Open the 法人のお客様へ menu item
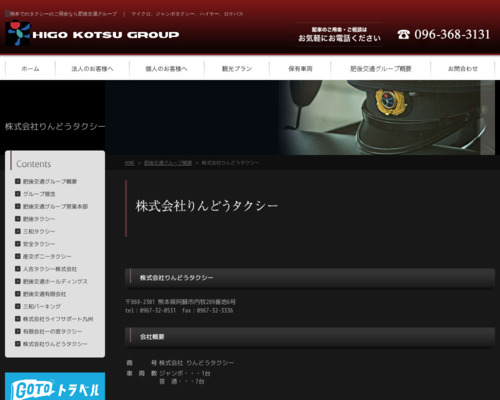The height and width of the screenshot is (400, 500). (x=92, y=69)
